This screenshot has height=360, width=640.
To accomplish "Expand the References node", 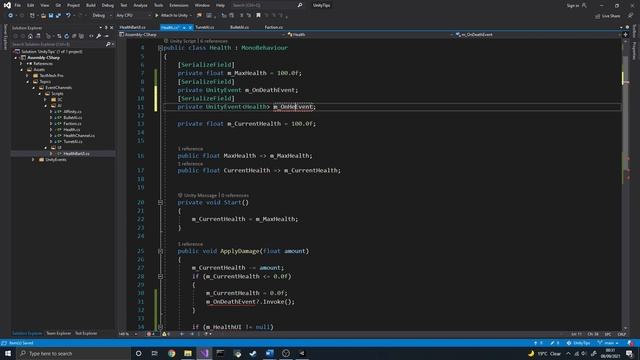I will click(22, 64).
